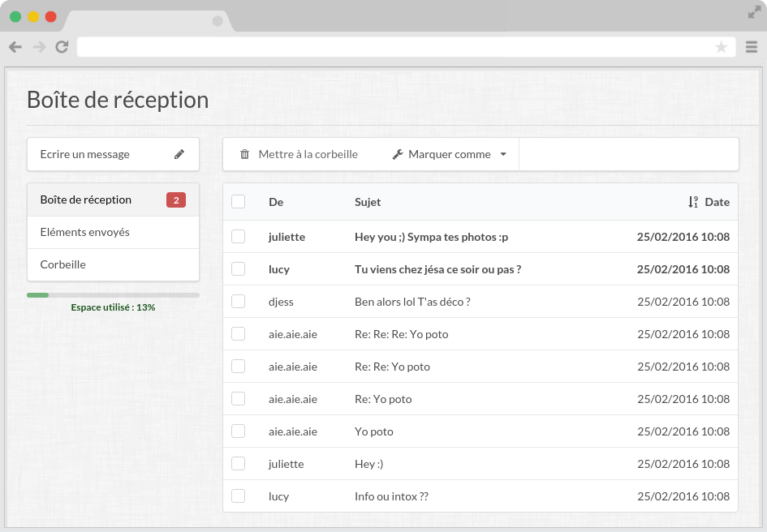Expand the Marquer comme dropdown caret
Screen dimensions: 767x532
[x=503, y=154]
